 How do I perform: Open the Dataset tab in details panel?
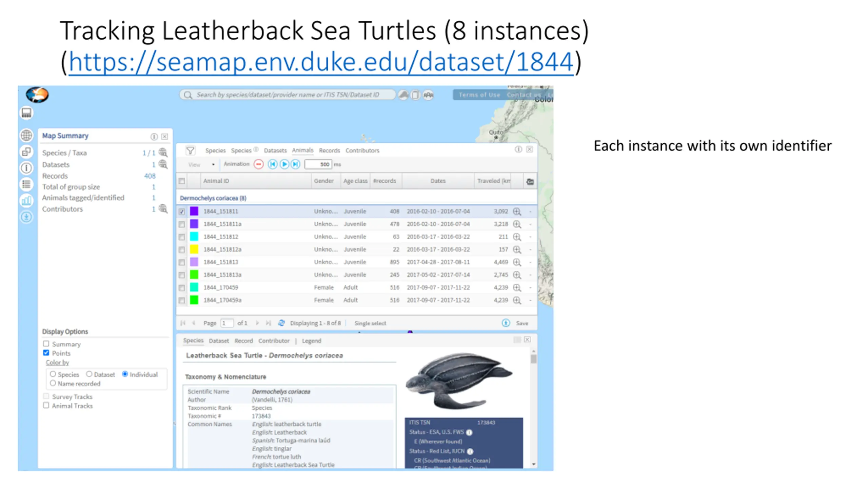pos(219,341)
